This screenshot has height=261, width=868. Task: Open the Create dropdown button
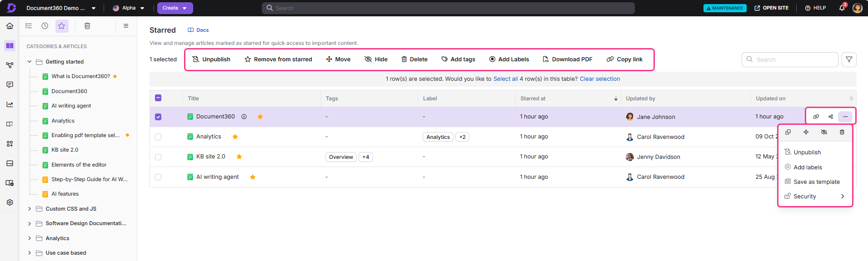175,8
